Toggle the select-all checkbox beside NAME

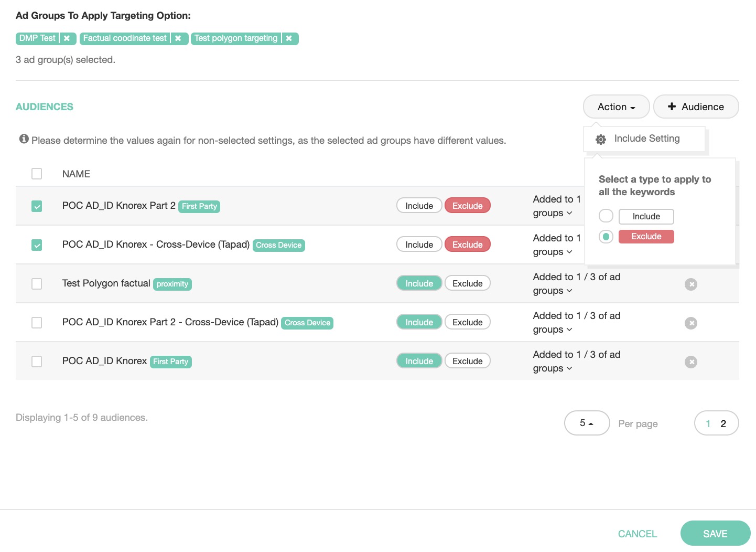37,174
